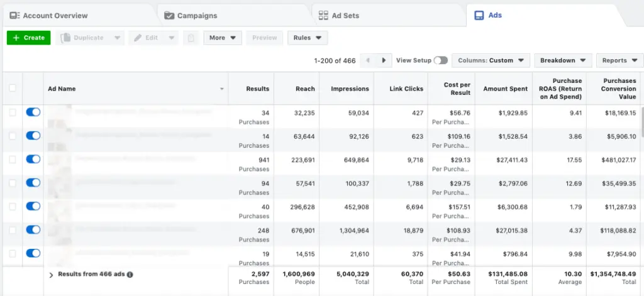This screenshot has width=644, height=296.
Task: Click the Edit pencil icon
Action: pos(138,38)
